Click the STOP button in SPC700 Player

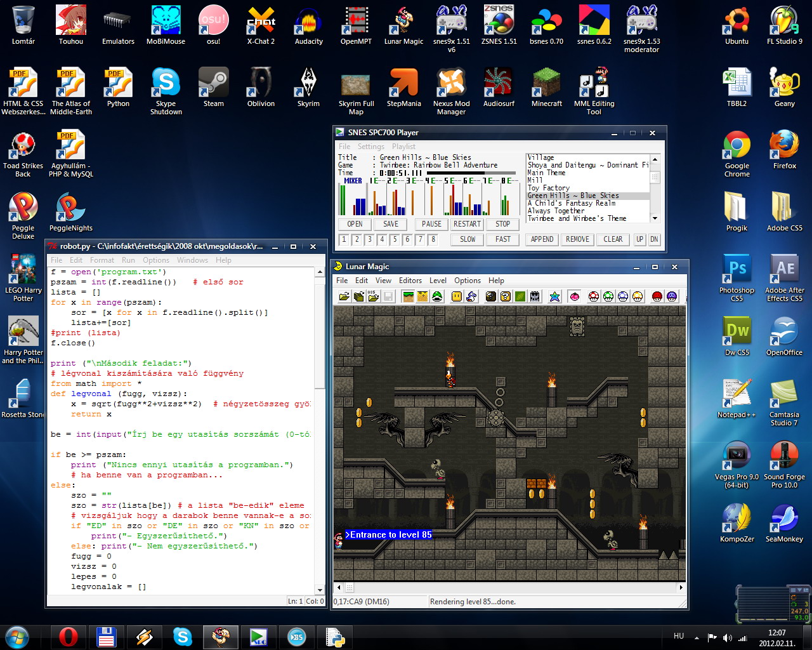click(x=503, y=224)
